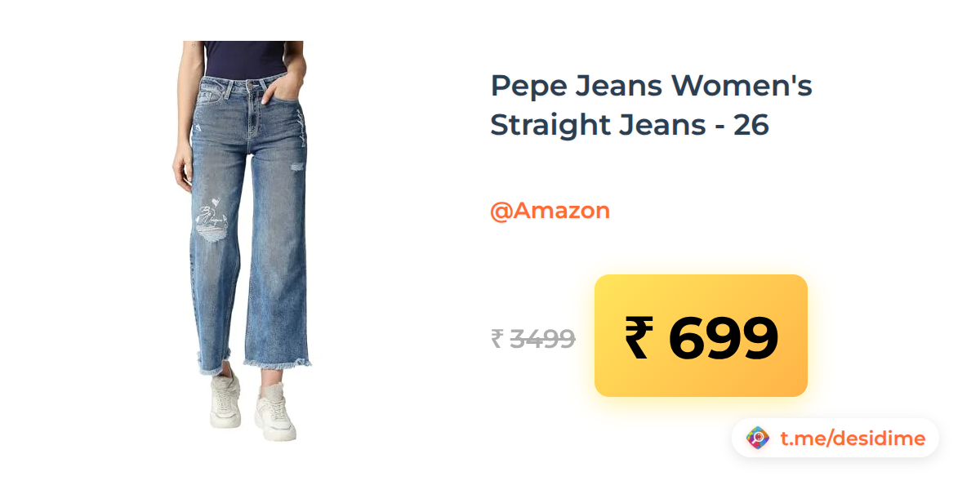Click the model's right white sneaker
Viewport: 980px width, 490px height.
point(224,400)
